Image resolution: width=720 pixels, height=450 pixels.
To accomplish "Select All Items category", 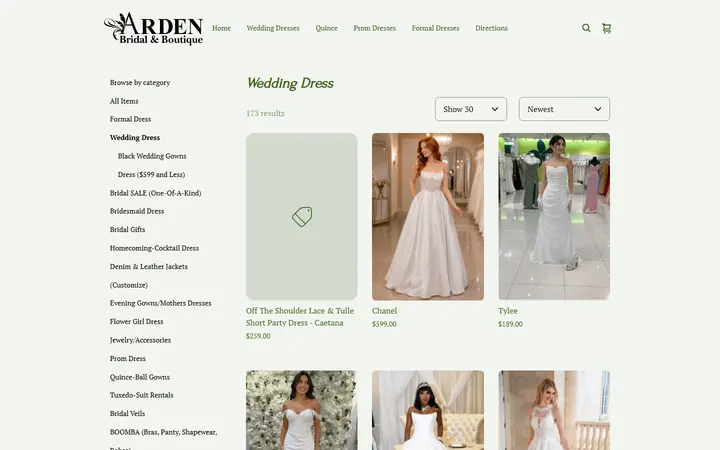I will click(124, 101).
